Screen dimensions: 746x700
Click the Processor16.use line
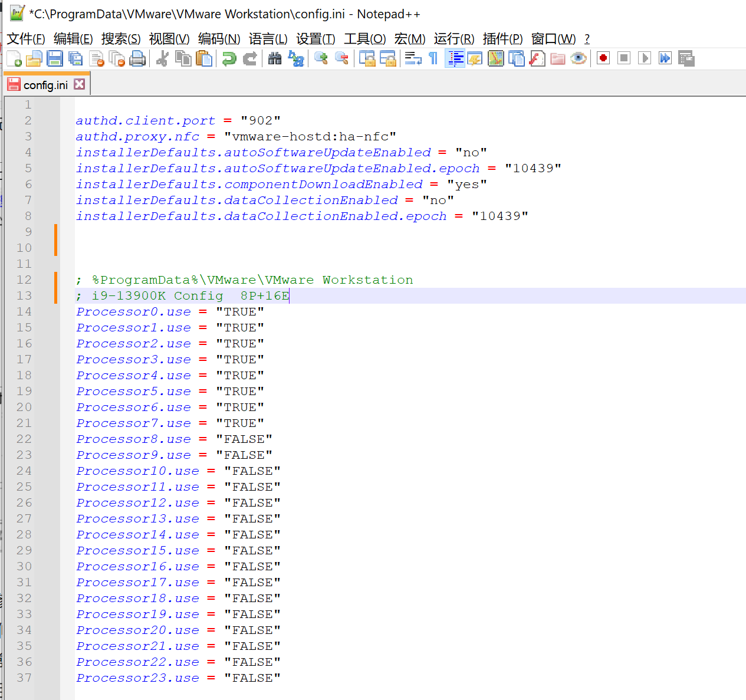[x=179, y=566]
